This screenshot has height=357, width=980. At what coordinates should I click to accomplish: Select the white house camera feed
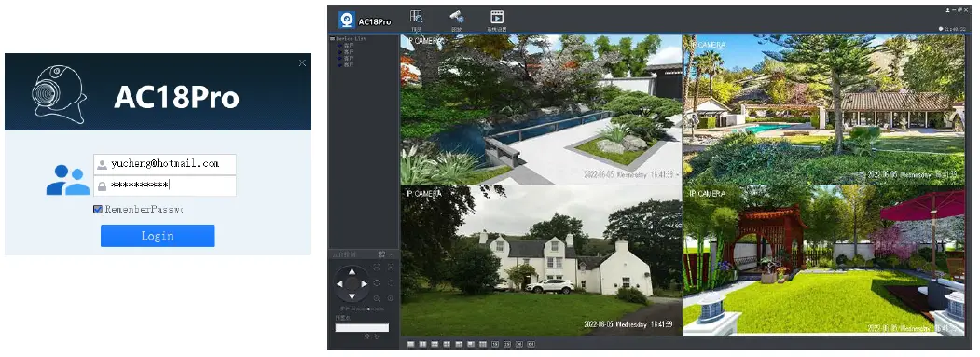point(541,261)
